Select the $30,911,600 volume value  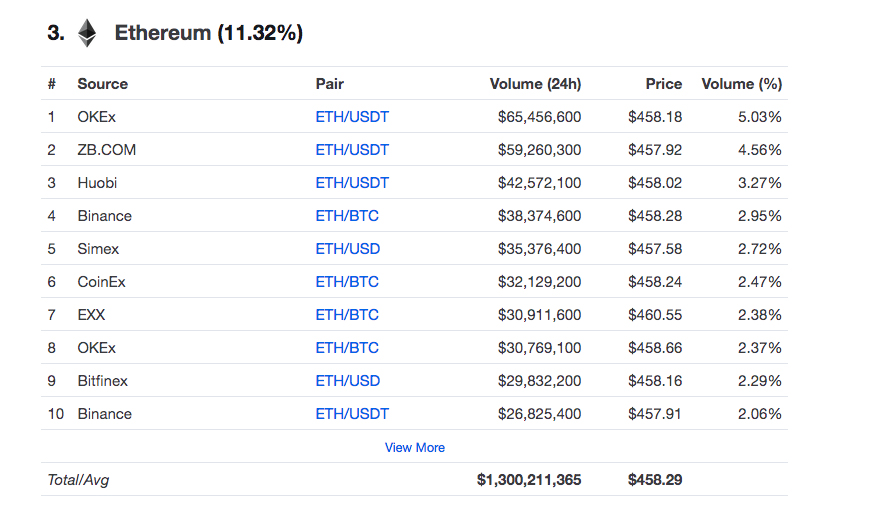539,315
